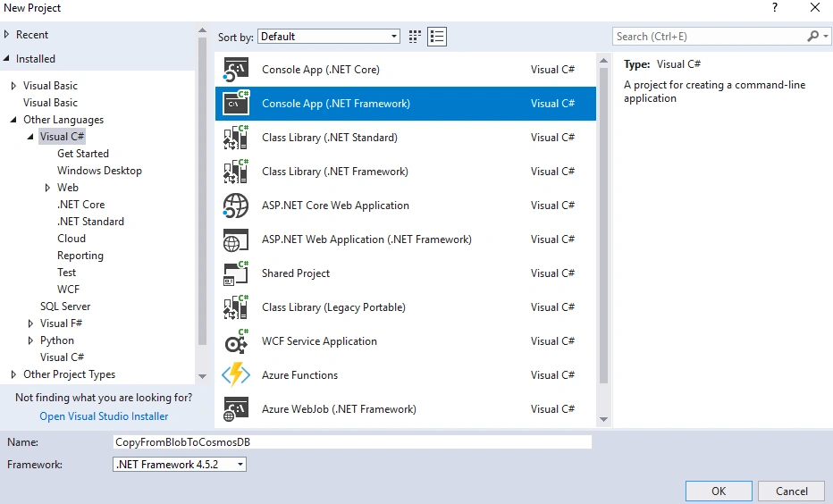This screenshot has width=833, height=504.
Task: Select the WCF category
Action: (x=68, y=290)
